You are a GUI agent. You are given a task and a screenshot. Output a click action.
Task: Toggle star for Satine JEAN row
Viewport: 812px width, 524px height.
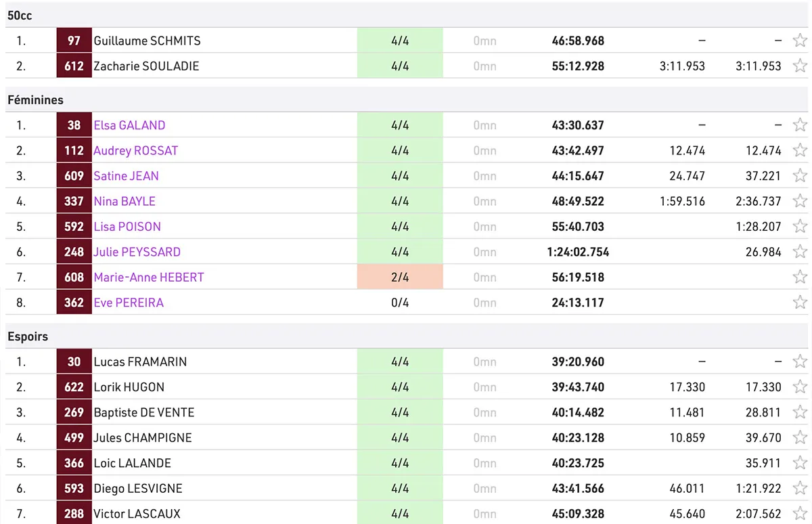click(800, 176)
